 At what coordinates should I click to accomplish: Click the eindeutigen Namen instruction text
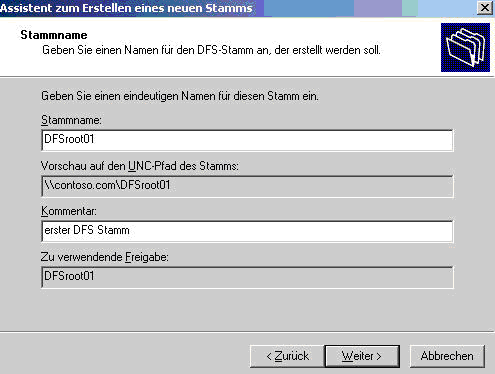tap(180, 96)
